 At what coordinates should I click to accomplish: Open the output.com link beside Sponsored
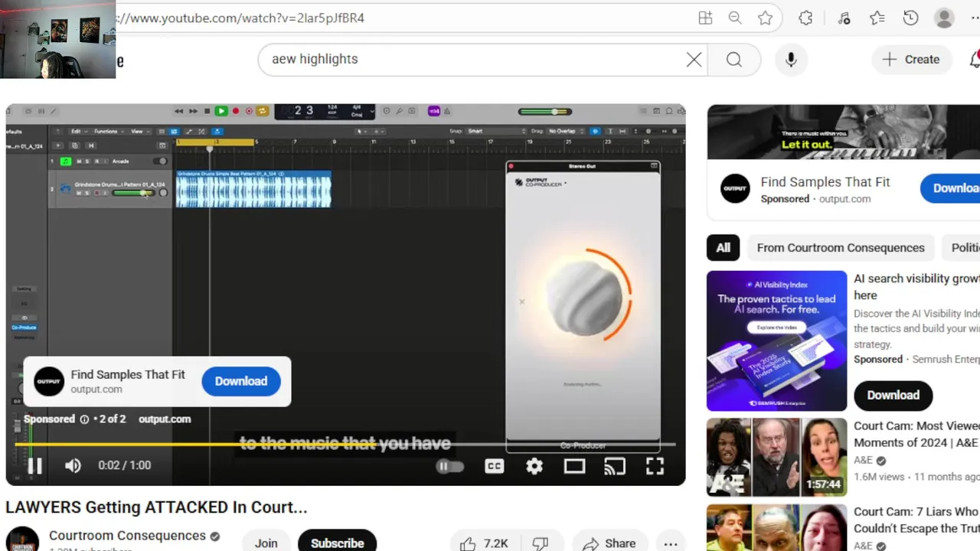[x=165, y=419]
